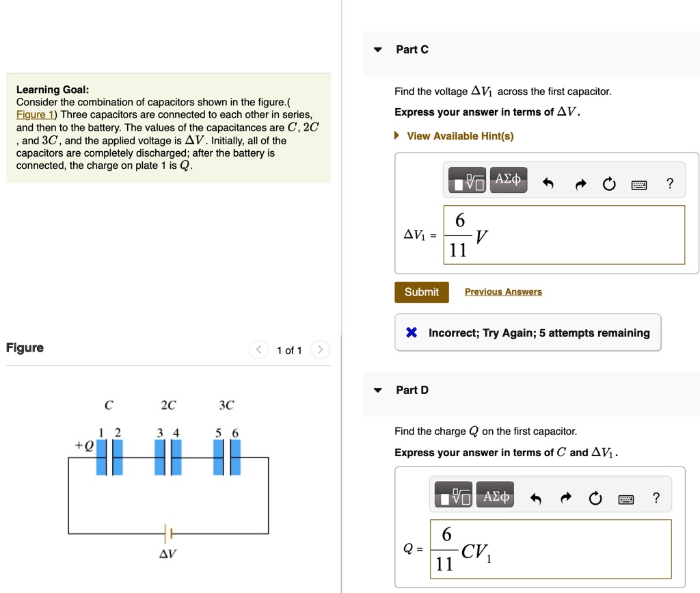Open the equation templates palette in Part C toolbar

click(466, 179)
